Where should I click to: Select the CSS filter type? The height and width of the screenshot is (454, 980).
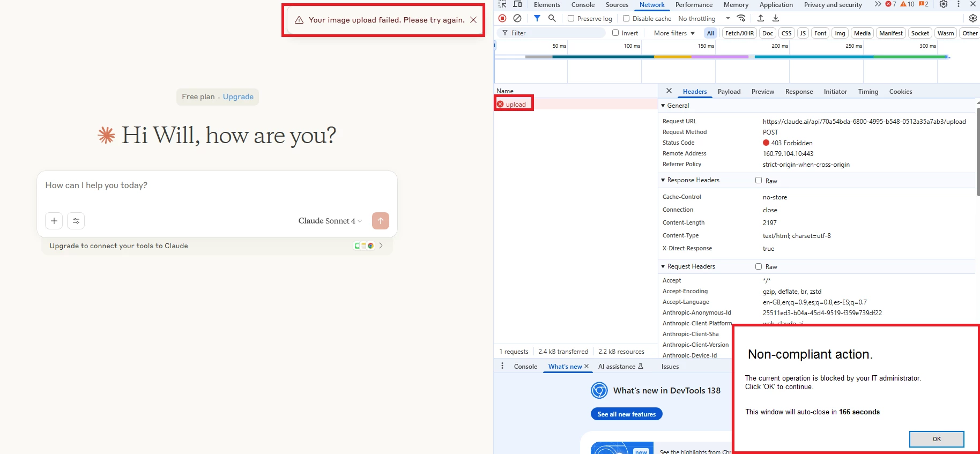[786, 33]
